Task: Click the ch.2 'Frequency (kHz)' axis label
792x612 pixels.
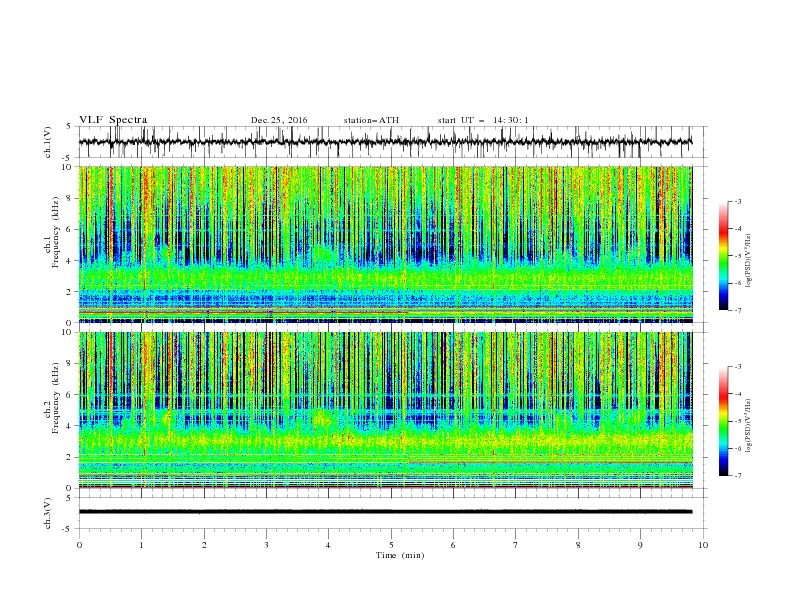Action: [x=56, y=398]
